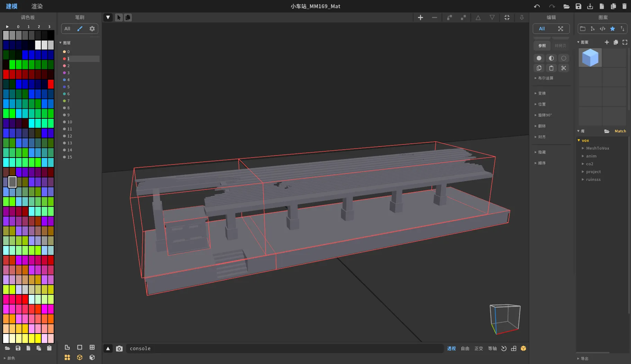Click the brush settings gear icon
Image resolution: width=631 pixels, height=364 pixels.
click(92, 29)
